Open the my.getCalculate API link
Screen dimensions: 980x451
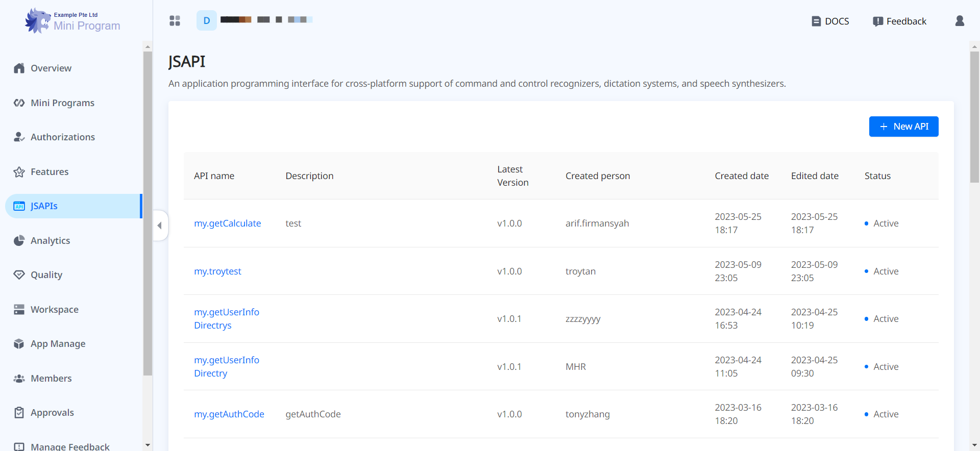227,223
